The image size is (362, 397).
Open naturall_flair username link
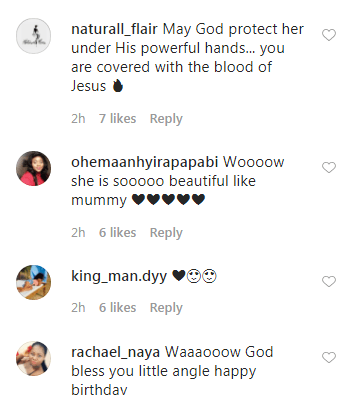coord(114,30)
